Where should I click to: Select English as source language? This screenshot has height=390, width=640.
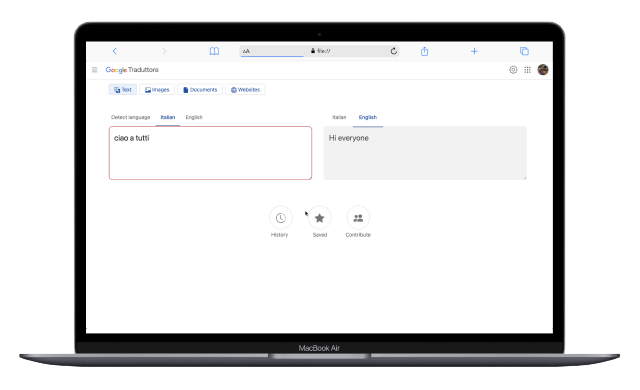tap(194, 117)
